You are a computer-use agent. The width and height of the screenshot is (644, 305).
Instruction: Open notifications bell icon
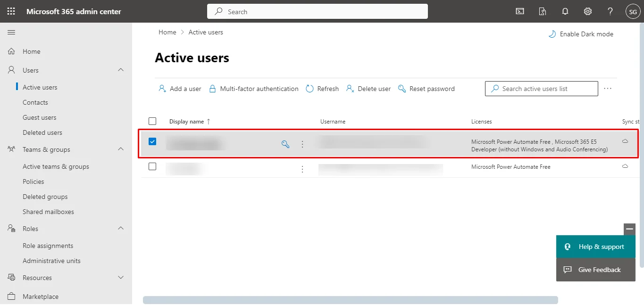click(x=565, y=11)
